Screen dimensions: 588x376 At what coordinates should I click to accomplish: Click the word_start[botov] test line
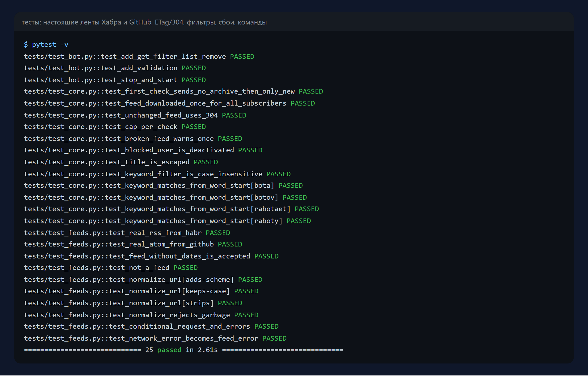pos(165,197)
